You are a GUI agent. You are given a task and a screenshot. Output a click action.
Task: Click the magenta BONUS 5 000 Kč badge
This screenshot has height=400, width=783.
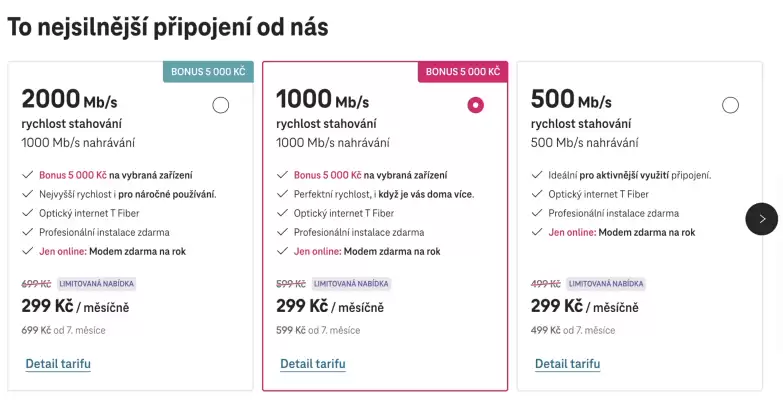pos(462,72)
